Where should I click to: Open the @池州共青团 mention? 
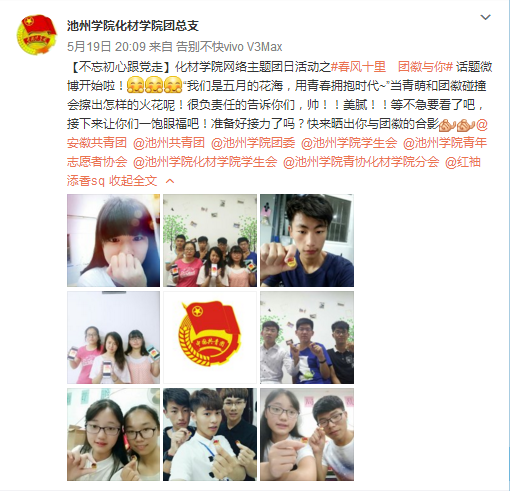coord(169,143)
